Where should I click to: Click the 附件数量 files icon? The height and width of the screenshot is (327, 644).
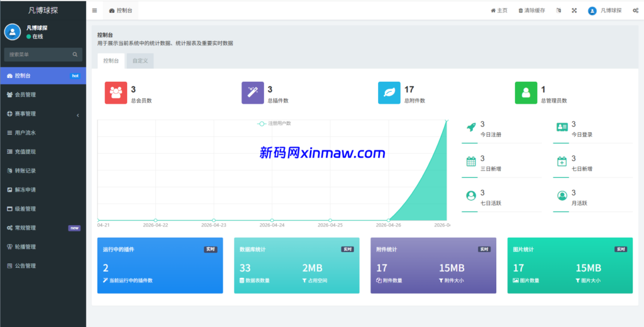pyautogui.click(x=379, y=280)
